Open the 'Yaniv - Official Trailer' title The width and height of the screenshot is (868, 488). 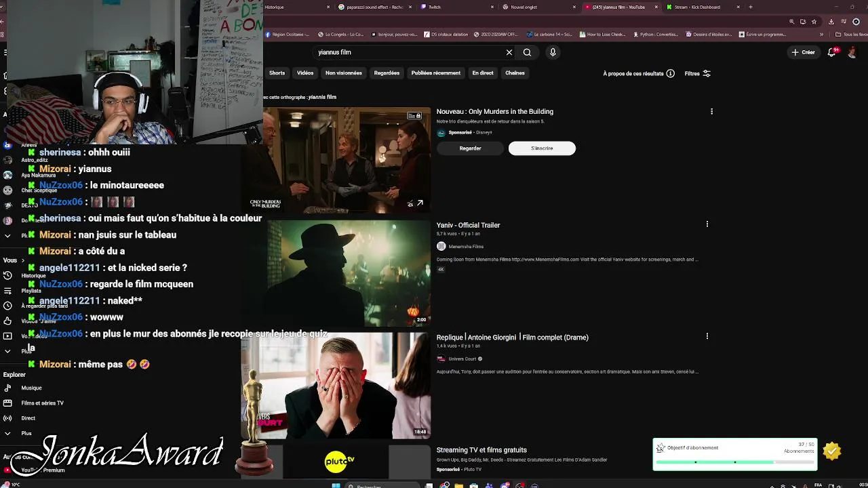point(468,225)
